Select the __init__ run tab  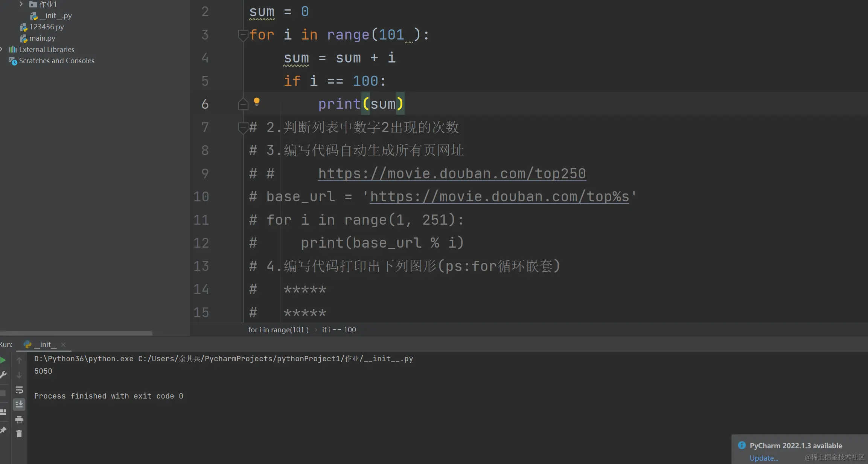pos(45,344)
